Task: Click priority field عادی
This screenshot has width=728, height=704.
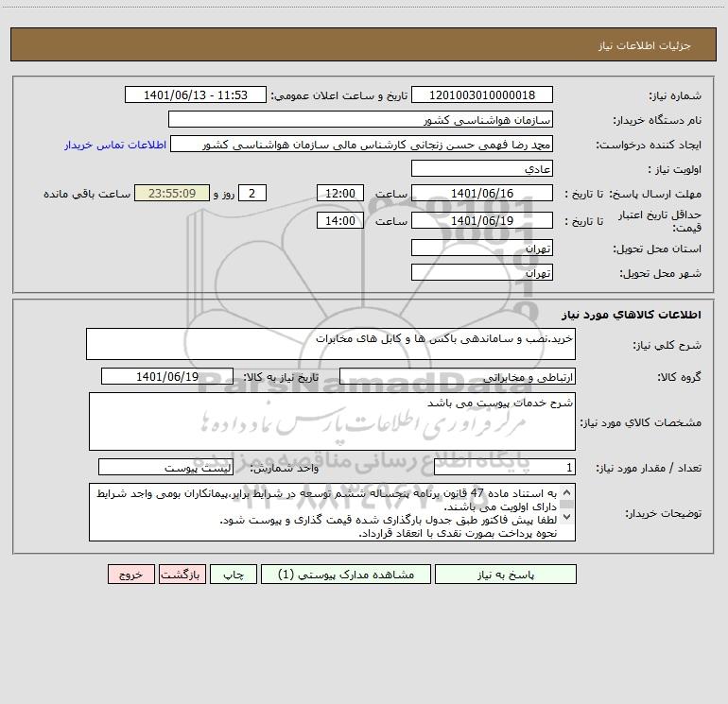Action: pos(482,168)
